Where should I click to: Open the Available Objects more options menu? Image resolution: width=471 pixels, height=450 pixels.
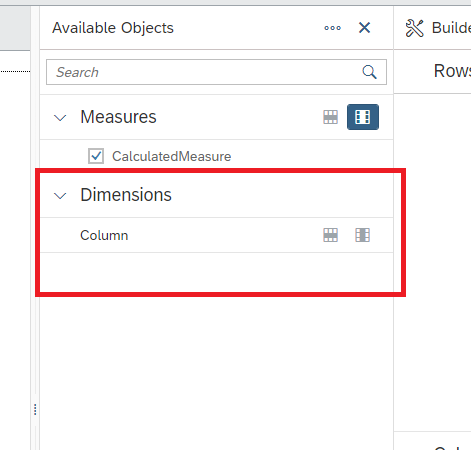pyautogui.click(x=332, y=28)
